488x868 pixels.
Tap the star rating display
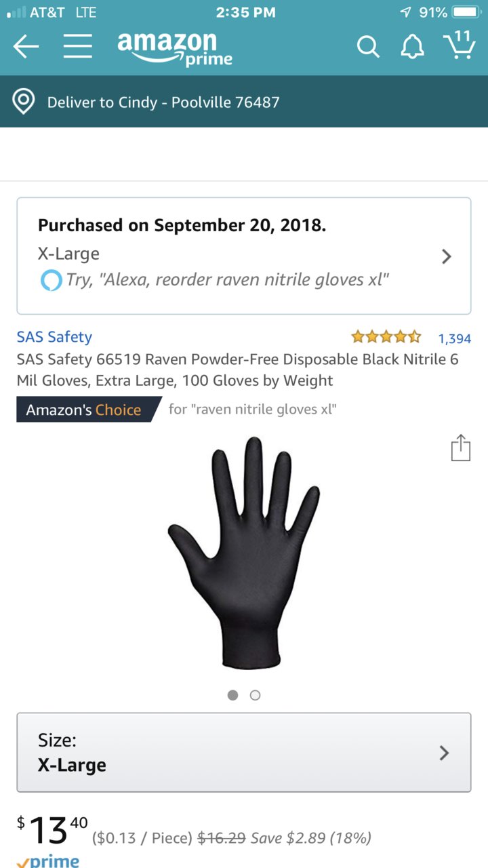tap(386, 337)
